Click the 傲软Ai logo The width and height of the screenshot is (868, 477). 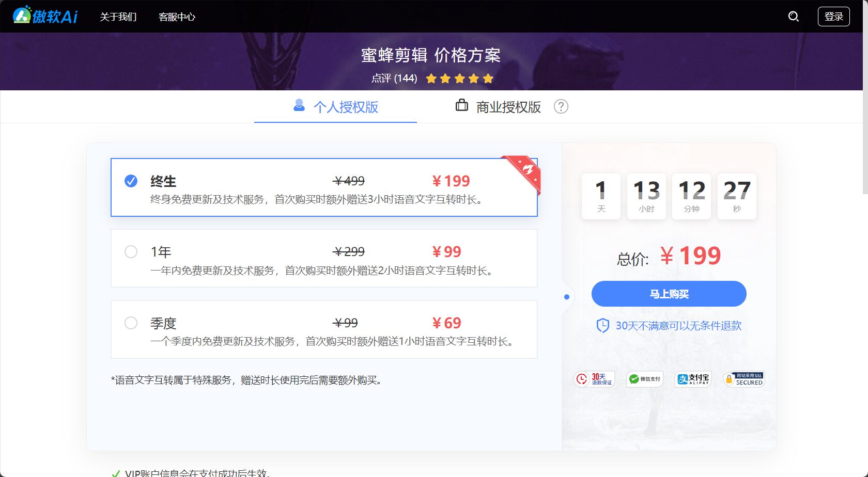pyautogui.click(x=45, y=16)
